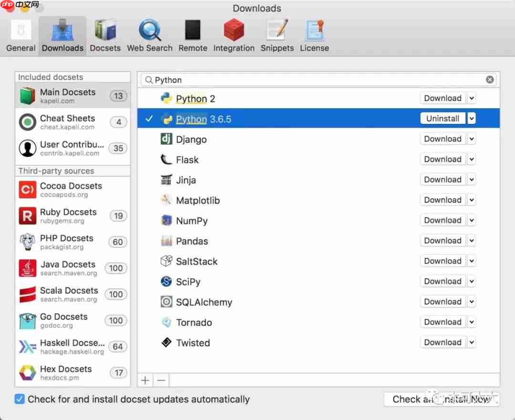The width and height of the screenshot is (515, 420).
Task: Add a docset with plus button
Action: [145, 380]
